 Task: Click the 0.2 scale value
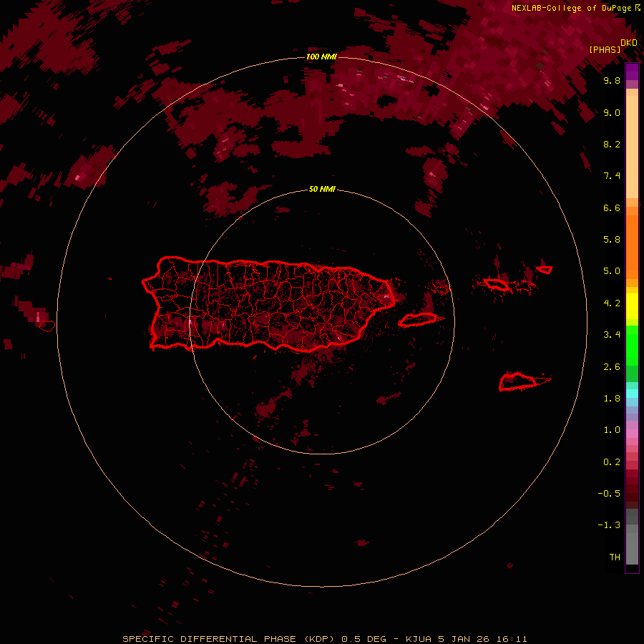pyautogui.click(x=612, y=462)
